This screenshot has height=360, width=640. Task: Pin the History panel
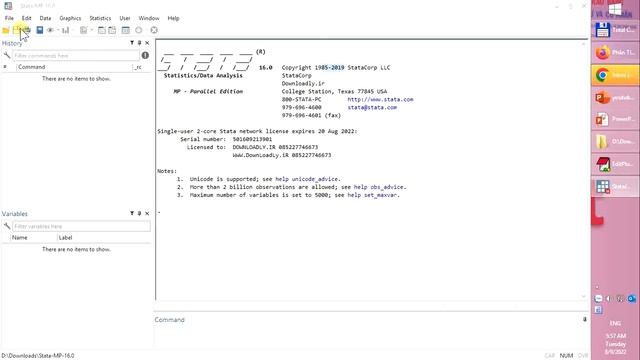(x=140, y=43)
